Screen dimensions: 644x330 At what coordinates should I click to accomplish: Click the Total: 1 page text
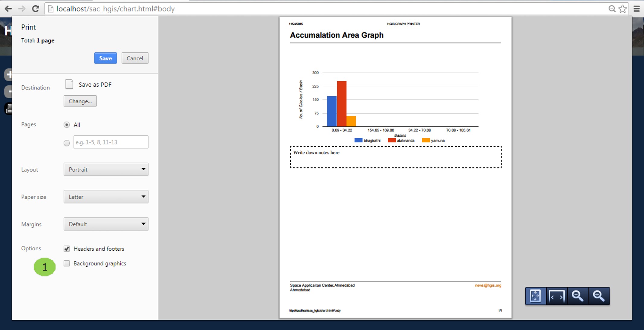pos(38,40)
